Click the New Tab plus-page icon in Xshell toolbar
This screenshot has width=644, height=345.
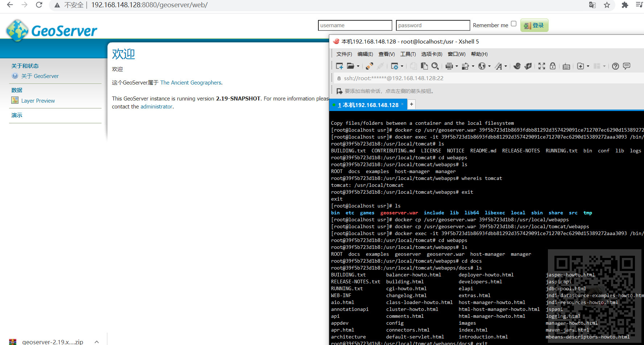tap(581, 66)
